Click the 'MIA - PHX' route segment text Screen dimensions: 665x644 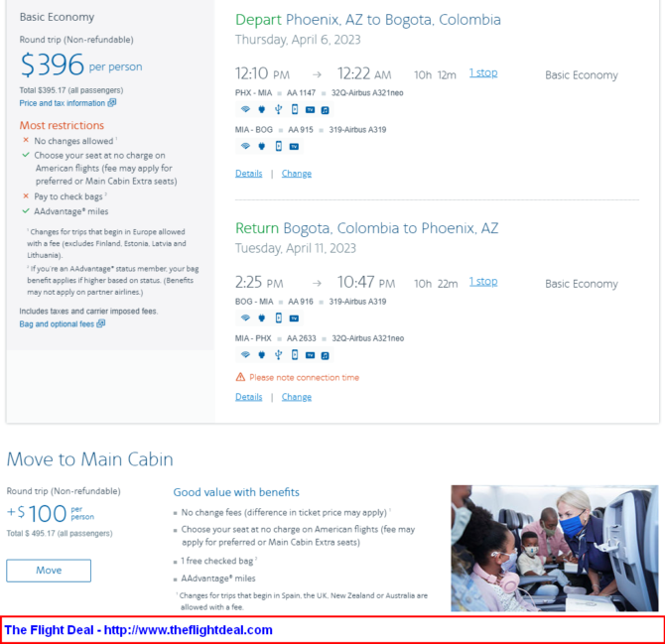tap(253, 338)
